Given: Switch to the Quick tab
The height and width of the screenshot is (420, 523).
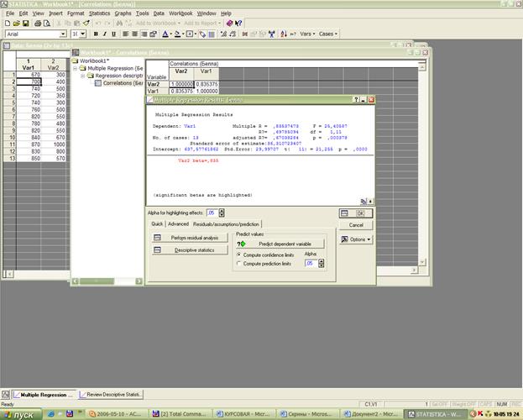Looking at the screenshot, I should coord(157,224).
